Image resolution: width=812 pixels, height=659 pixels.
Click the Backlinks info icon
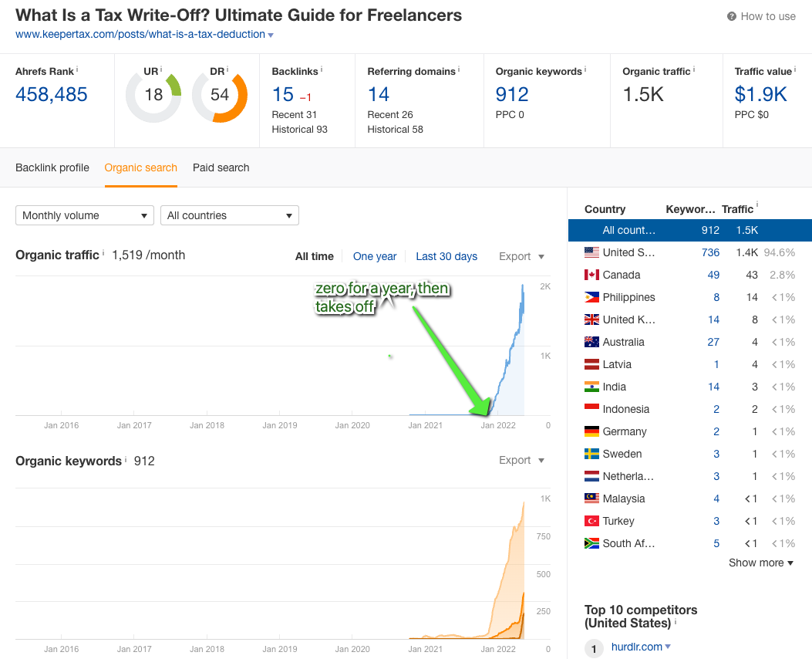coord(321,69)
